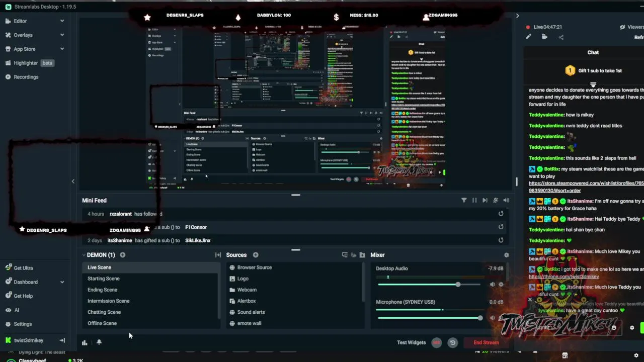644x362 pixels.
Task: Click the replay buffer button
Action: [452, 342]
